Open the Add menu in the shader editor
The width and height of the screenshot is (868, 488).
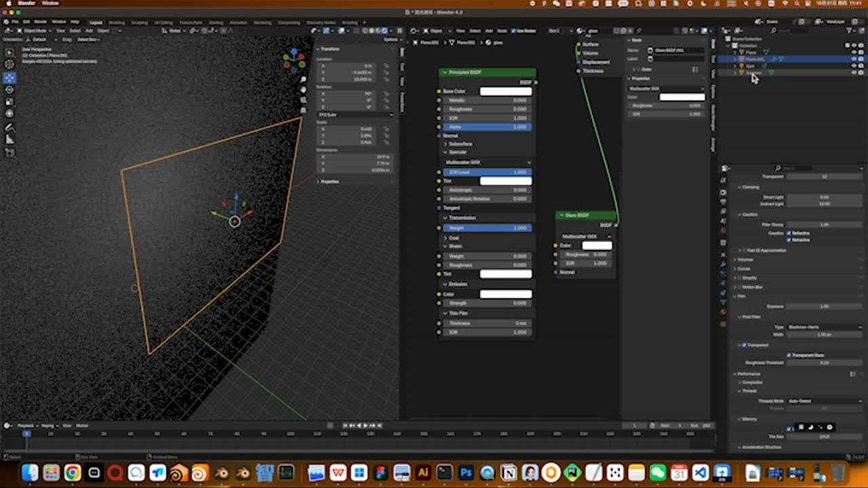(489, 30)
